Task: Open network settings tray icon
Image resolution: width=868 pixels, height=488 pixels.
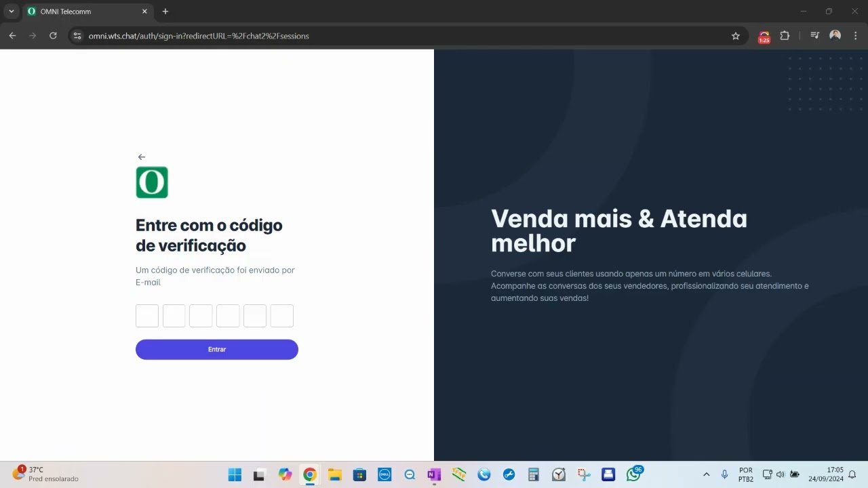Action: [x=768, y=474]
